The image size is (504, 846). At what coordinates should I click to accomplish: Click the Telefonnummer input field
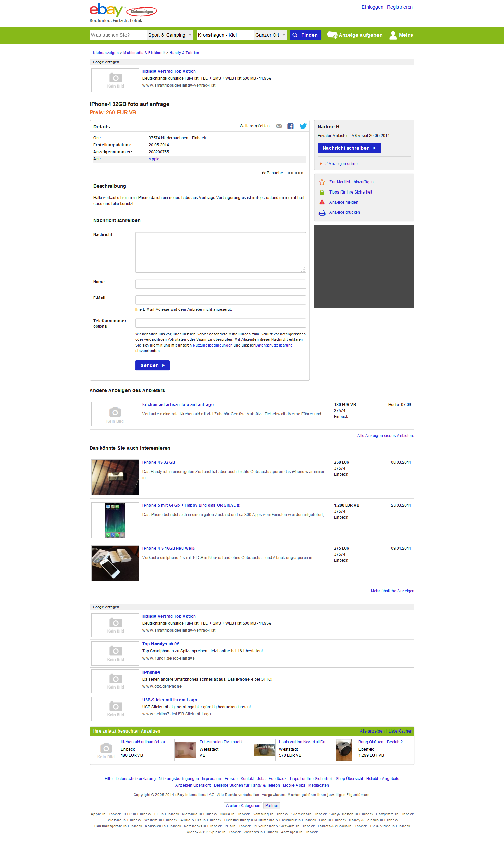[221, 323]
